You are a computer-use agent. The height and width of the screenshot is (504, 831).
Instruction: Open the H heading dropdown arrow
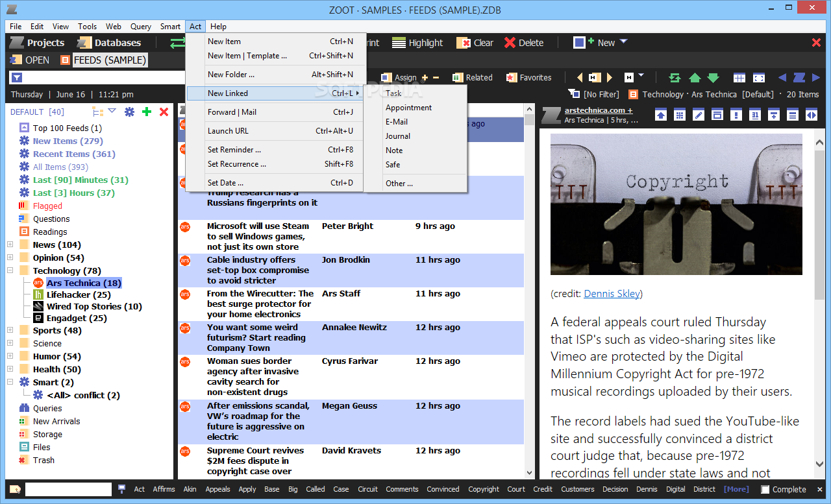[x=641, y=76]
